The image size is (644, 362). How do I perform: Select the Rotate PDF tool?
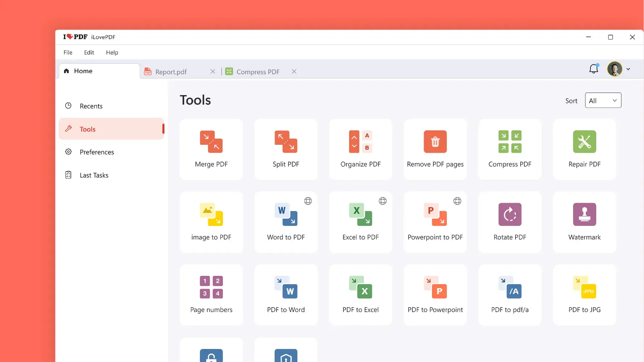pyautogui.click(x=510, y=222)
